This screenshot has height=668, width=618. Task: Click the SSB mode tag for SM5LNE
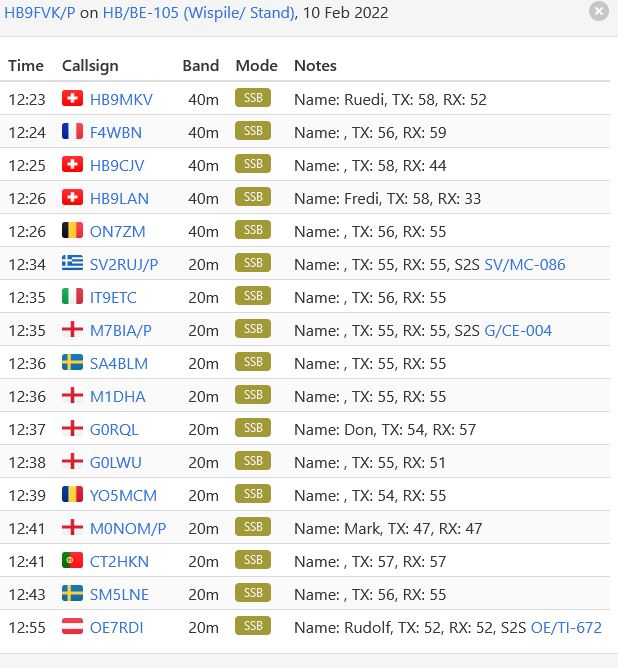point(253,593)
